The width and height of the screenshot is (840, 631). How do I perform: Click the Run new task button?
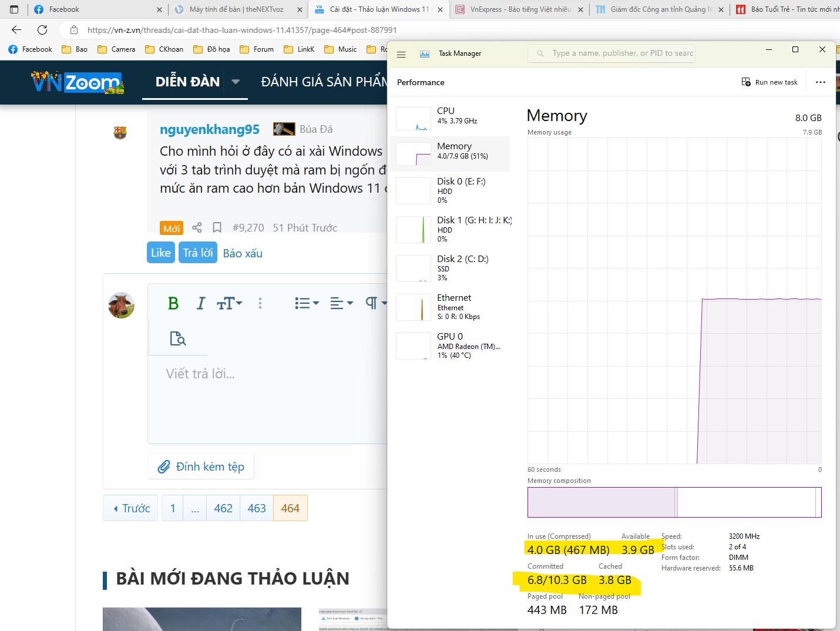[x=770, y=82]
